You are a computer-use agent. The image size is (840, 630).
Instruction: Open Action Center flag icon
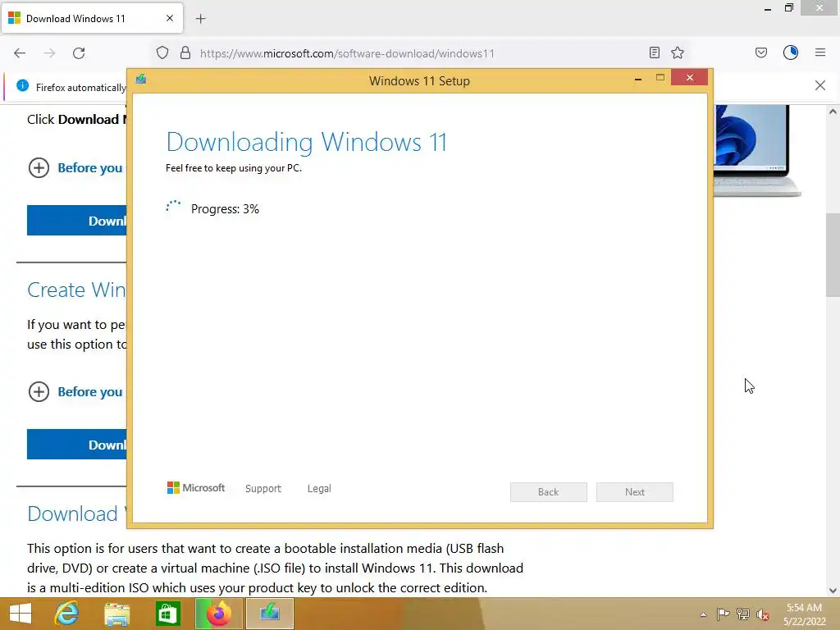coord(723,614)
